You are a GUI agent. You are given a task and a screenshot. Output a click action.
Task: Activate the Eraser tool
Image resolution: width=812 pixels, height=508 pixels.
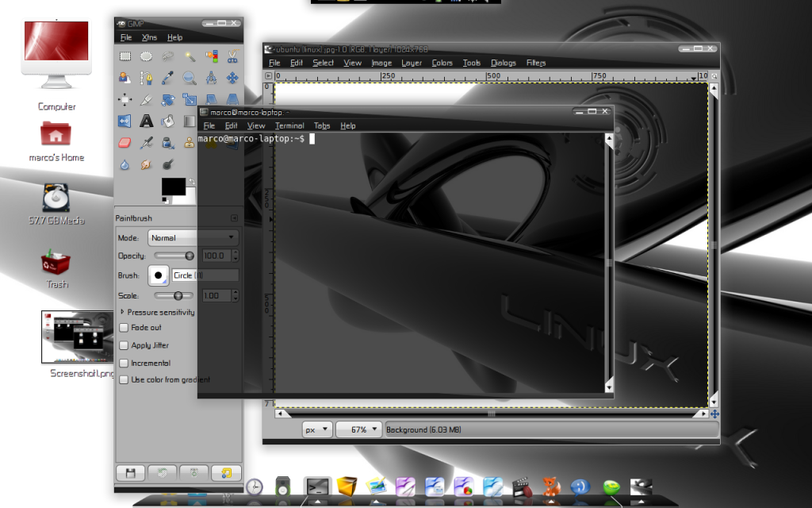point(124,143)
